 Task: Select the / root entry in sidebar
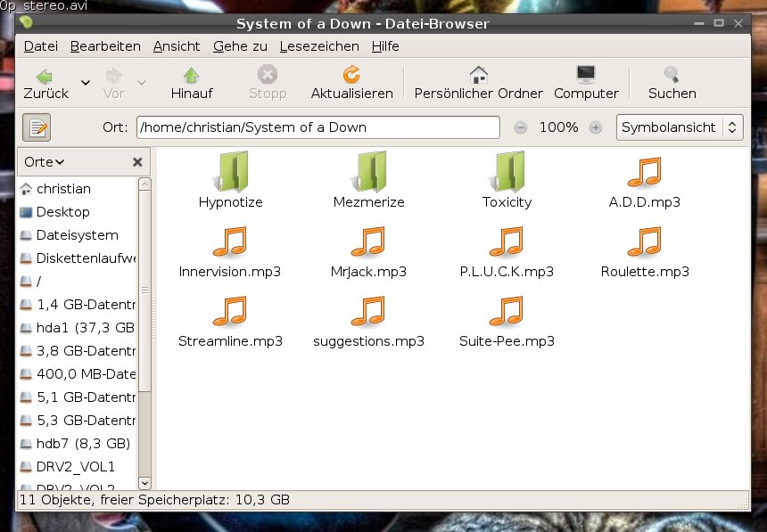click(x=77, y=282)
